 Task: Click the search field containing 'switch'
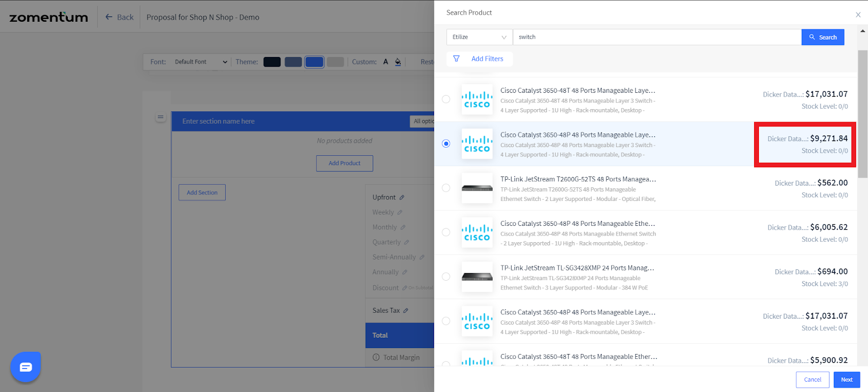tap(657, 37)
